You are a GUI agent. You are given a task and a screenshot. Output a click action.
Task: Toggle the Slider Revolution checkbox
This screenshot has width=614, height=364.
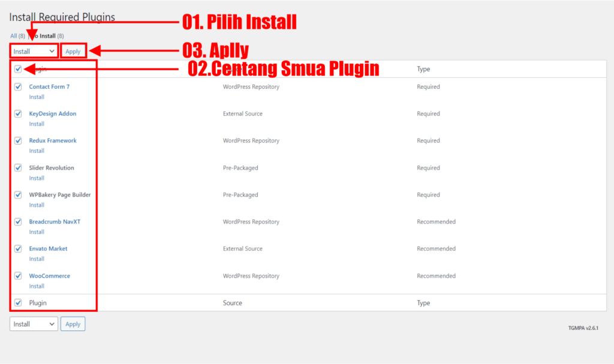click(x=18, y=168)
